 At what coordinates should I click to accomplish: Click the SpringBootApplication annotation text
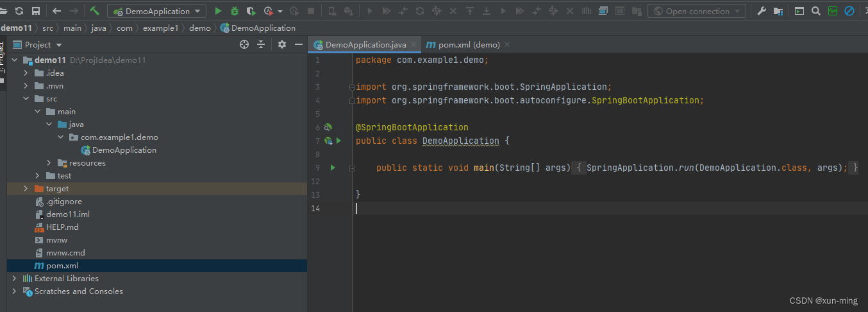[412, 127]
